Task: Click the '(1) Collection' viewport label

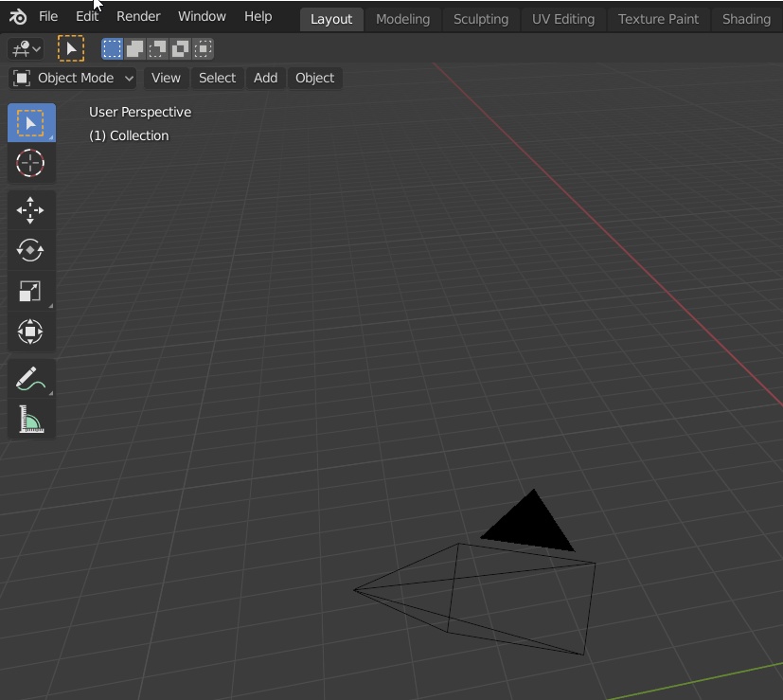Action: point(129,135)
